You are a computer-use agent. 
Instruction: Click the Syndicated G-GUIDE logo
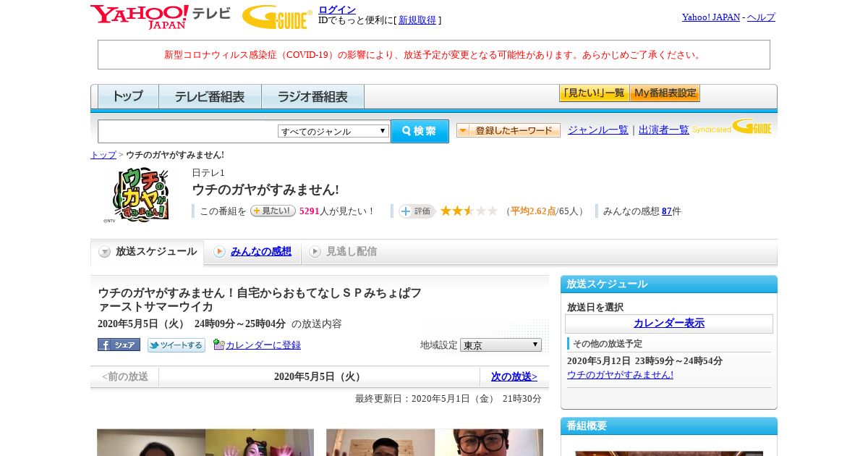coord(732,127)
